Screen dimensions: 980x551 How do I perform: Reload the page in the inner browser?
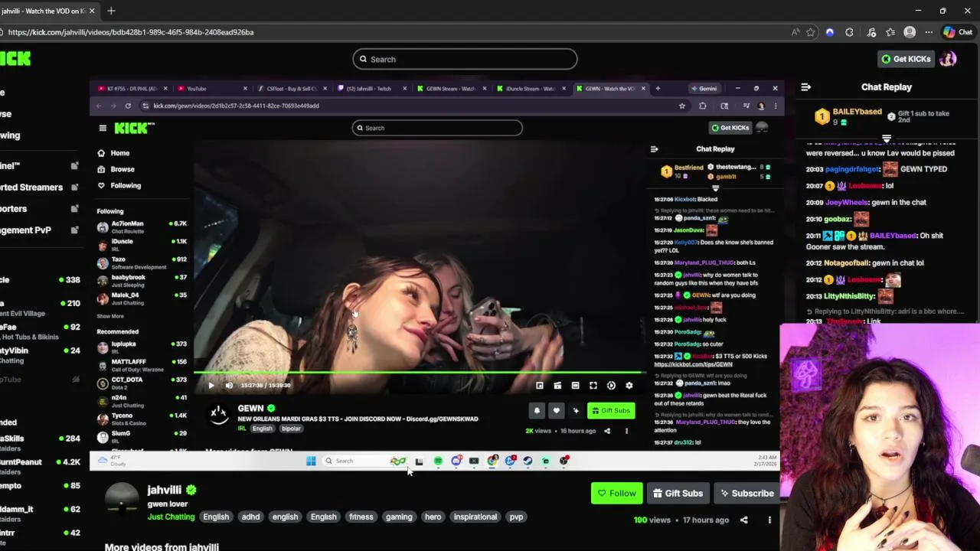[128, 106]
